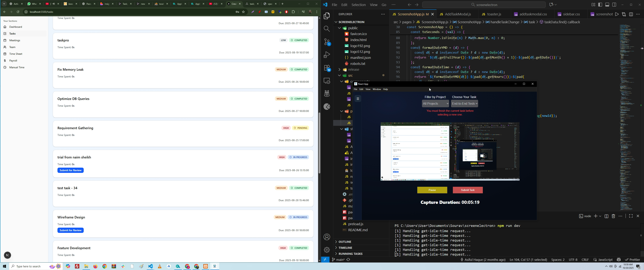Viewport: 644px width, 270px height.
Task: Toggle the dark mode button in the web app
Action: click(7, 255)
